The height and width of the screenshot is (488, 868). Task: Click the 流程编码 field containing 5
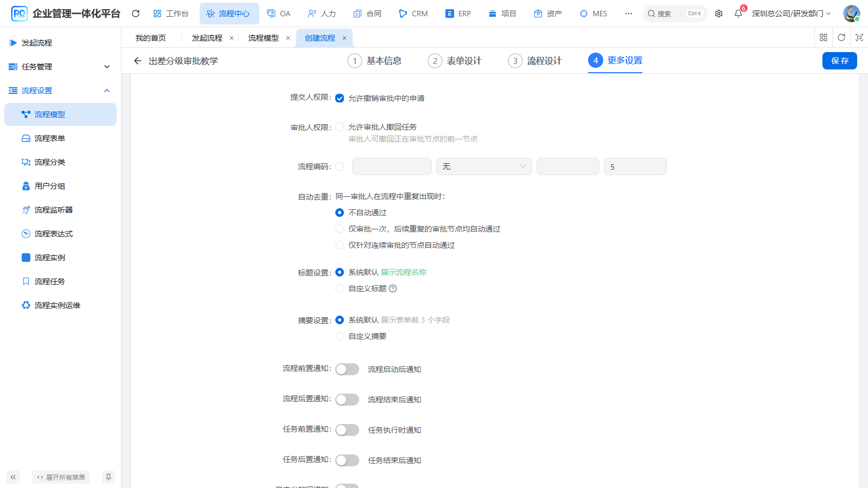[x=635, y=166]
